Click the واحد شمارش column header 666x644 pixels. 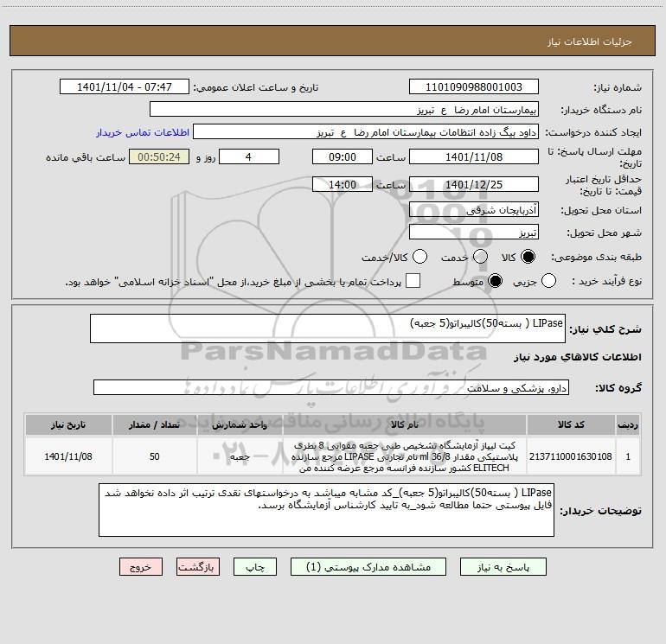240,424
